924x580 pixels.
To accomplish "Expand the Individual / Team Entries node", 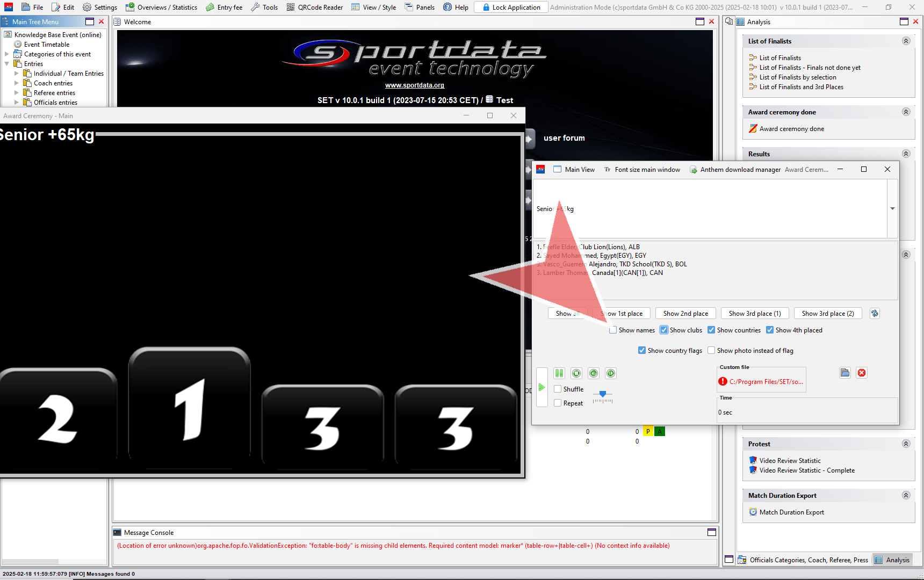I will (x=17, y=74).
